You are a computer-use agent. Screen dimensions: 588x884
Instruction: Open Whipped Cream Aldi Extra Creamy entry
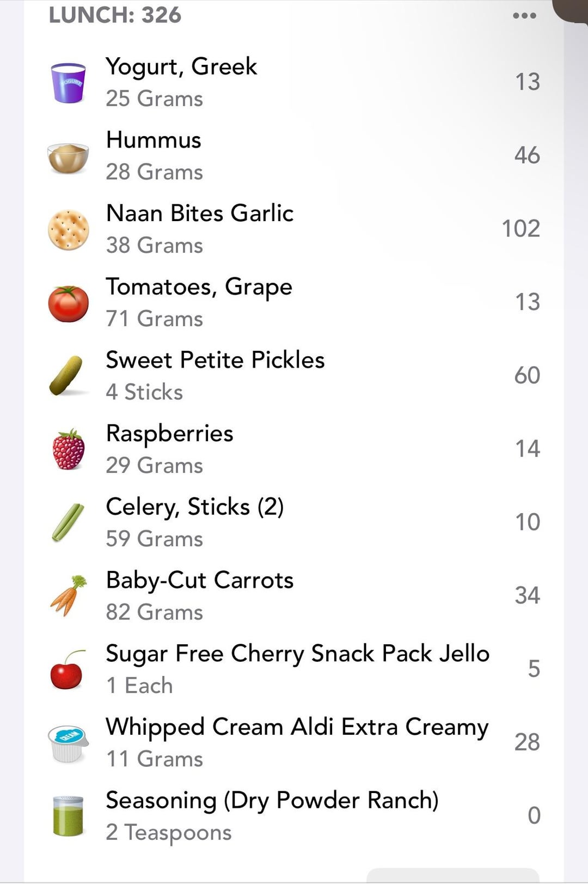(294, 742)
